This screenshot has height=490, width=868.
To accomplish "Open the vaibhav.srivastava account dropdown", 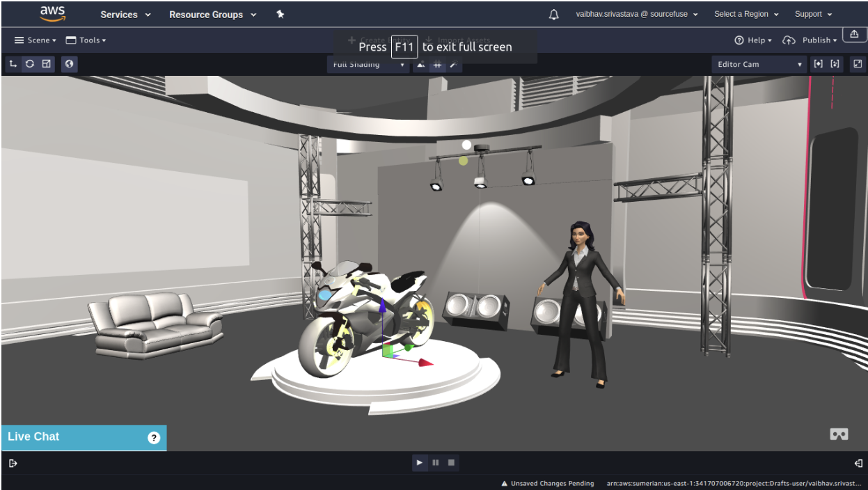I will click(637, 14).
